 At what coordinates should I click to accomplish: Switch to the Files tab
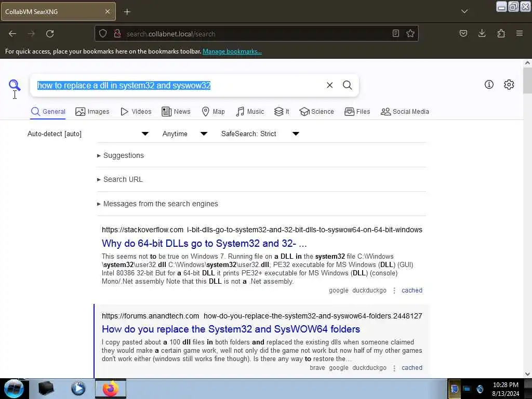[357, 112]
